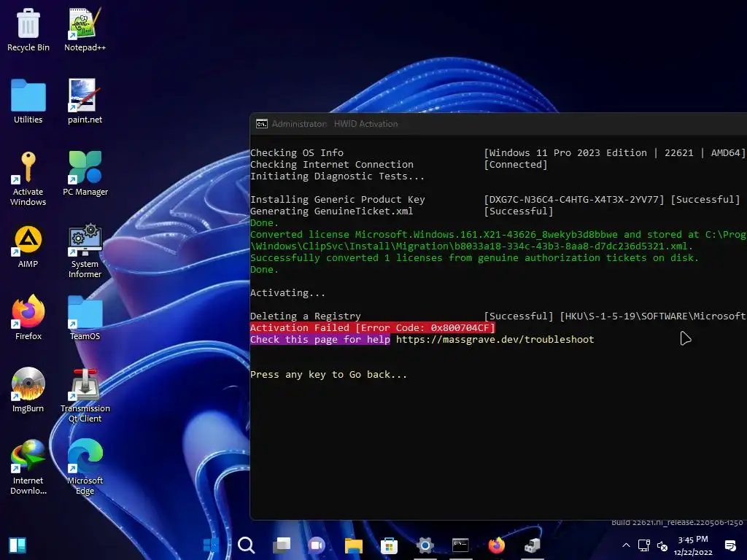Click 'Check this page for help' text
747x560 pixels.
pyautogui.click(x=320, y=340)
